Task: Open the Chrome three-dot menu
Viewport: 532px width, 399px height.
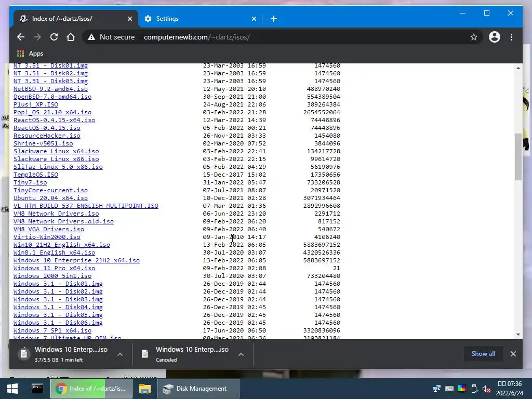Action: coord(511,37)
